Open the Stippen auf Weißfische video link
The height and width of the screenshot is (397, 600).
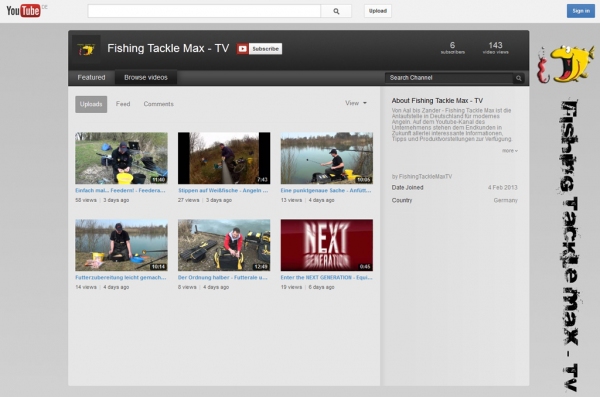tap(223, 190)
